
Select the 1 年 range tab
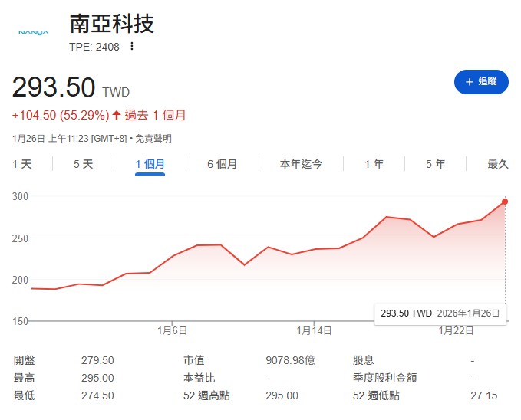(x=374, y=164)
